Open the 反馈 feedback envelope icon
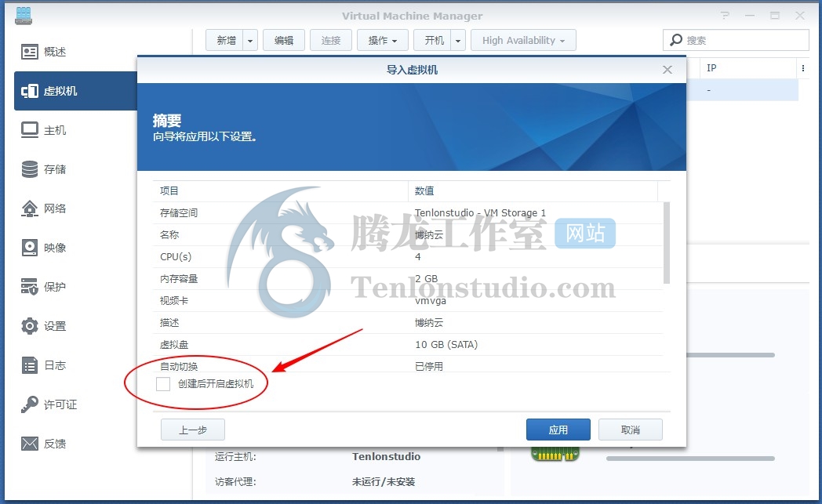 click(x=30, y=444)
